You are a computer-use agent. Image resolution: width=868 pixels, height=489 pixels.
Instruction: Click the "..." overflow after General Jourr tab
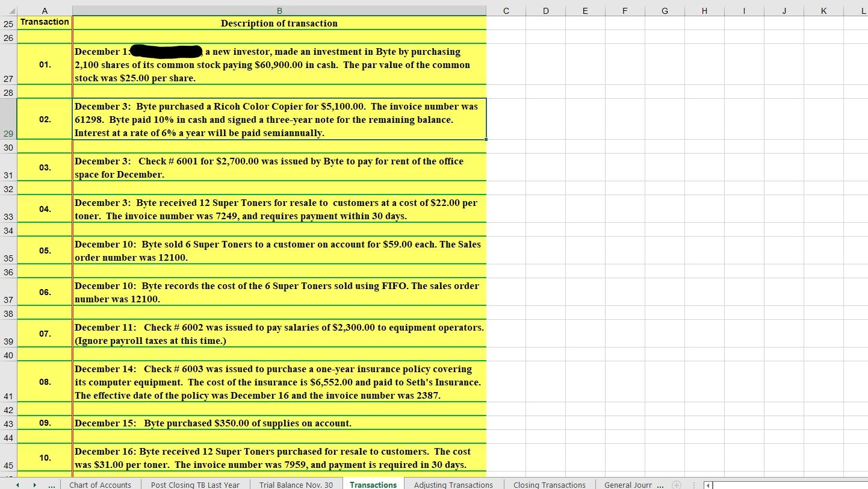661,485
